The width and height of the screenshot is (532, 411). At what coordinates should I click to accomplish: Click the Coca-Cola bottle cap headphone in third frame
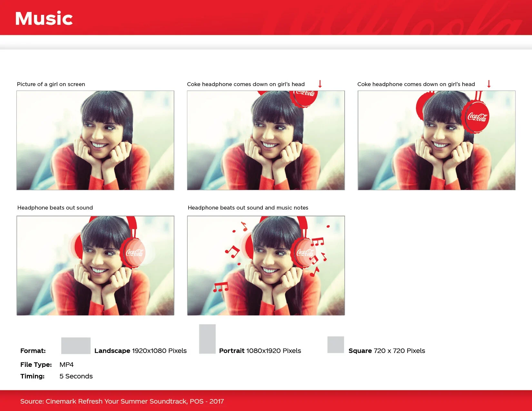pyautogui.click(x=476, y=116)
